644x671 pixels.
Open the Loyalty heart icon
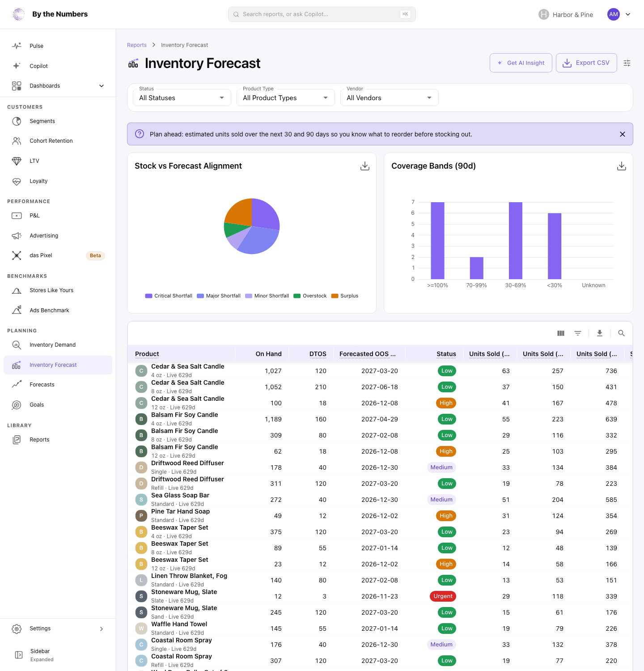click(17, 181)
